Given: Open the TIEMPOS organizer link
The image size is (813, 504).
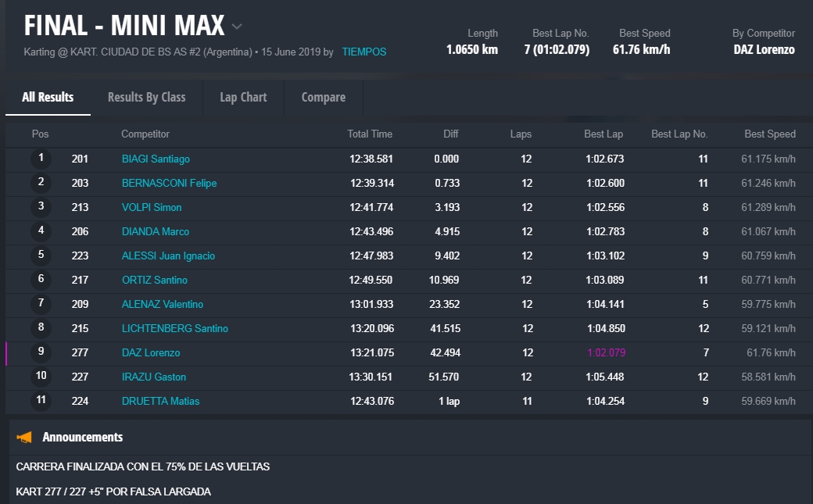Looking at the screenshot, I should point(364,52).
